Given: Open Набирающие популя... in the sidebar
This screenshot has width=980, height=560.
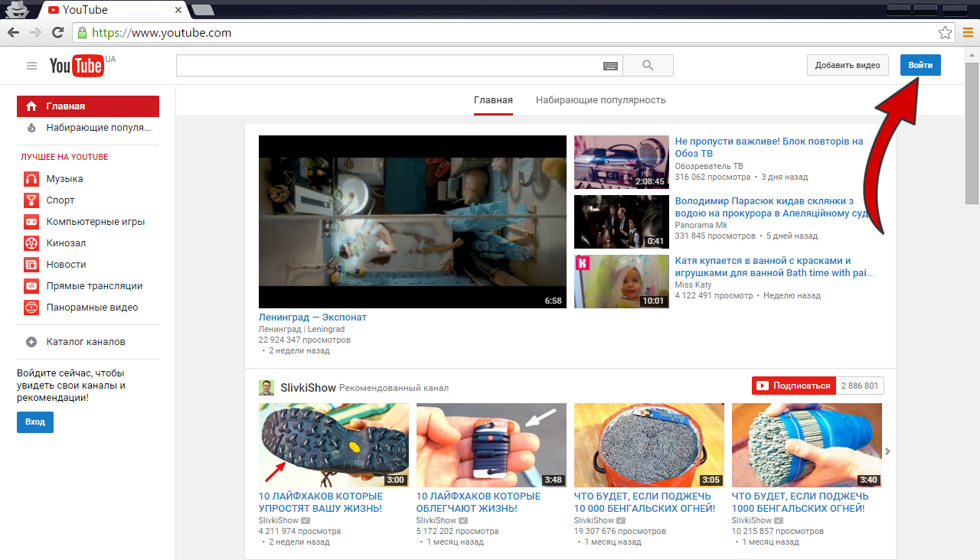Looking at the screenshot, I should coord(88,128).
